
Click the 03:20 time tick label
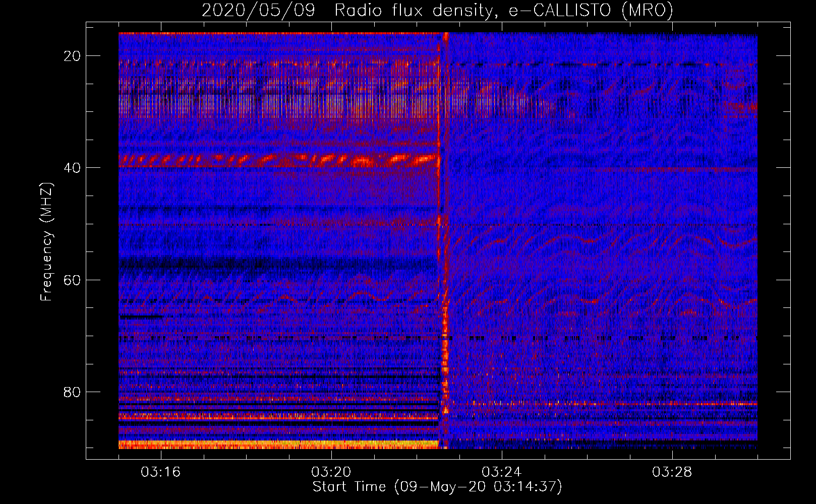coord(331,472)
